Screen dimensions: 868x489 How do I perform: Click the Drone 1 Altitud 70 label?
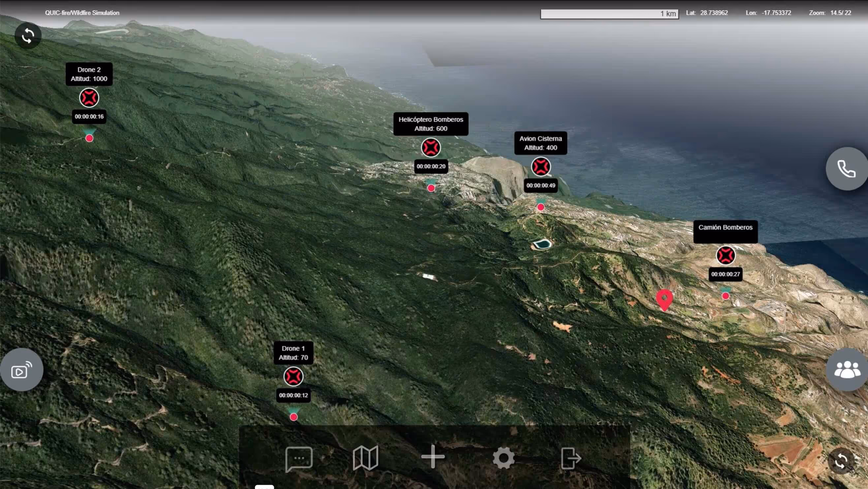[x=294, y=353]
